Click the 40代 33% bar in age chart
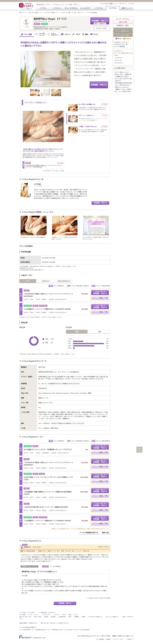 pos(84,346)
